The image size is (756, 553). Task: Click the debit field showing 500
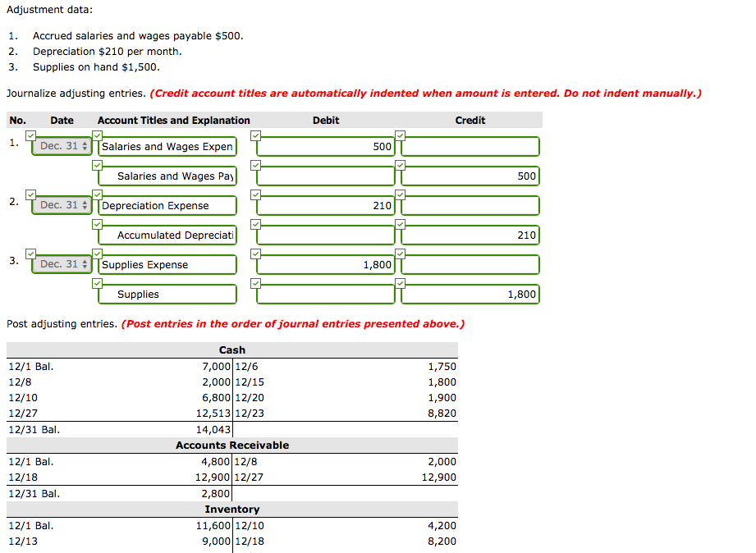325,147
